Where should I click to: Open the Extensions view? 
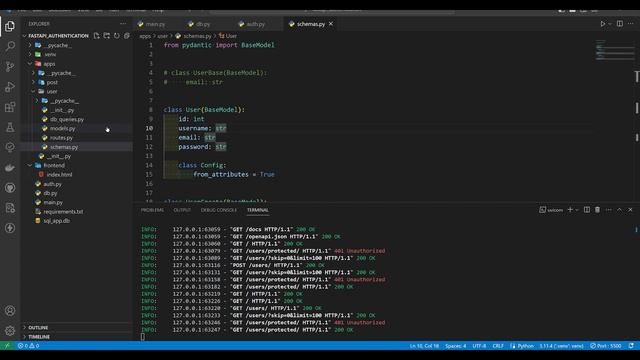(10, 107)
